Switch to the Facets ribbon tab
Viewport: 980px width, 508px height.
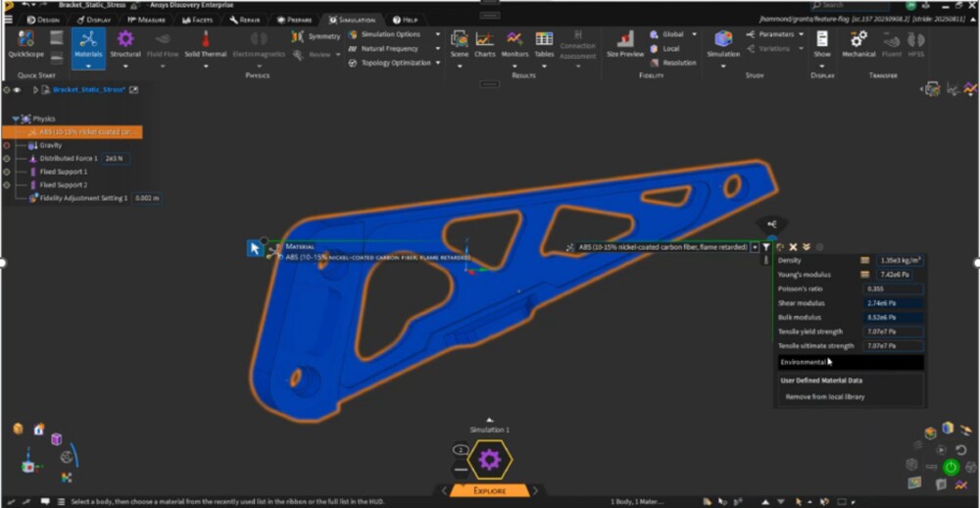[x=199, y=20]
